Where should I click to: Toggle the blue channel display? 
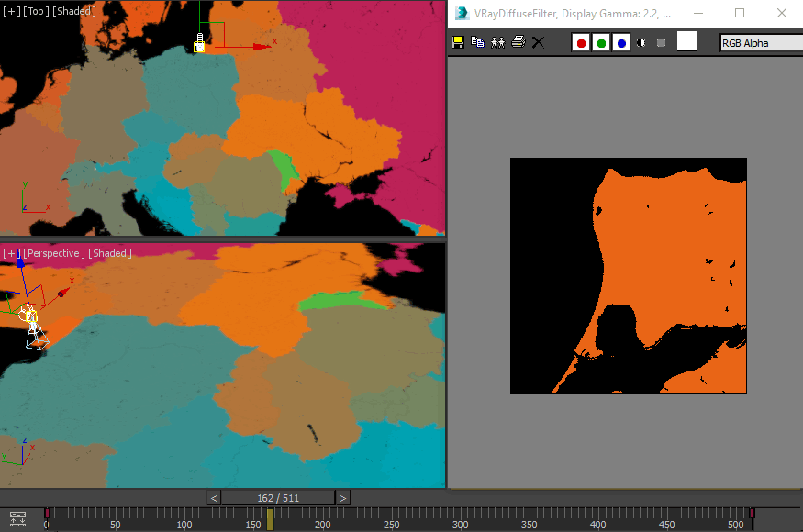[x=620, y=42]
